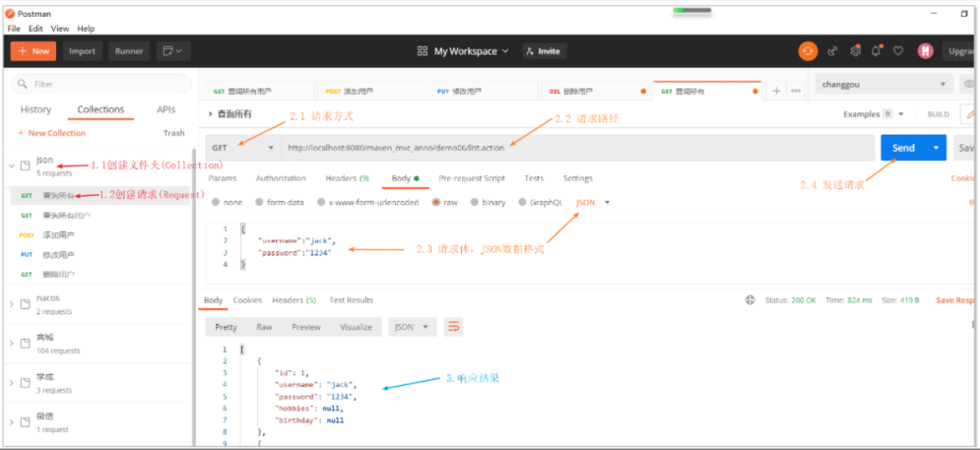980x450 pixels.
Task: Open the My Workspace dropdown
Action: (472, 51)
